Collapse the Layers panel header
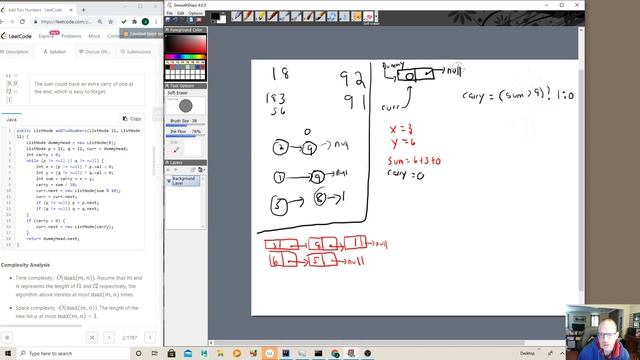 186,162
